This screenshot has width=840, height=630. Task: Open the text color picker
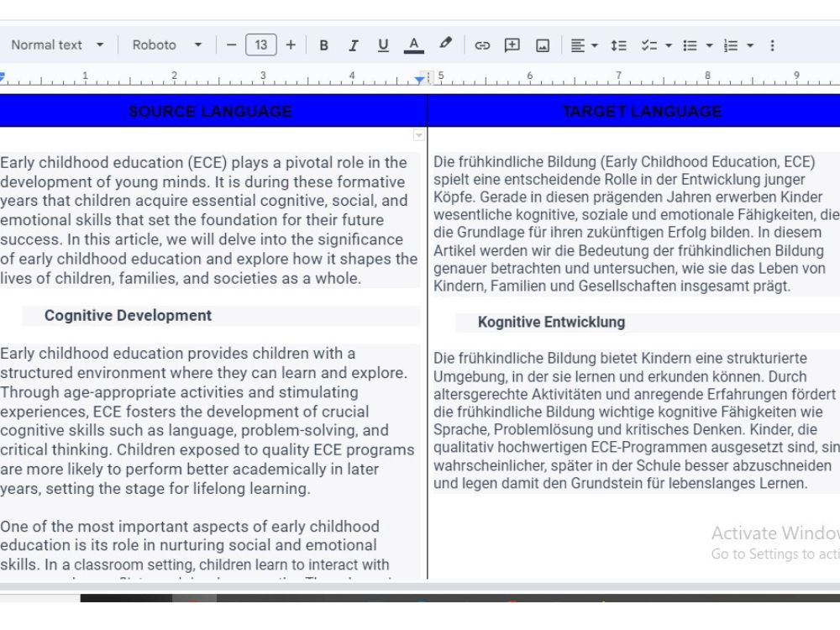pos(413,45)
